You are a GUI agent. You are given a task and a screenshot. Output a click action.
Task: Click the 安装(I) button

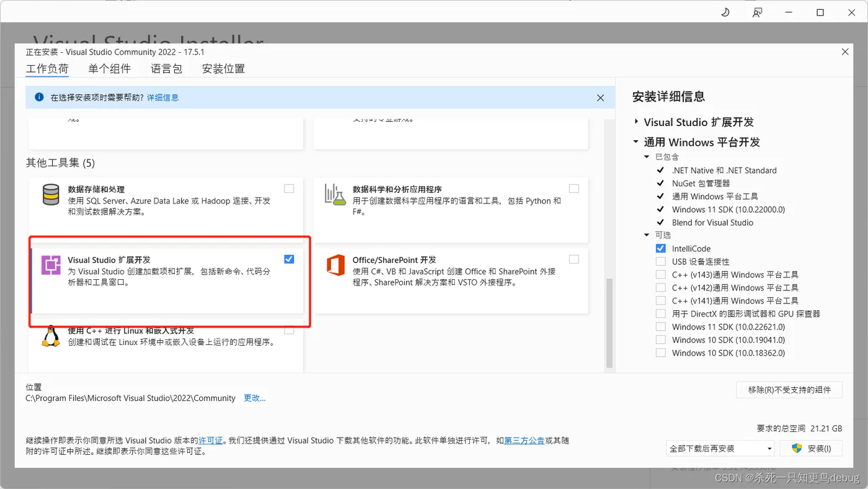[x=811, y=448]
